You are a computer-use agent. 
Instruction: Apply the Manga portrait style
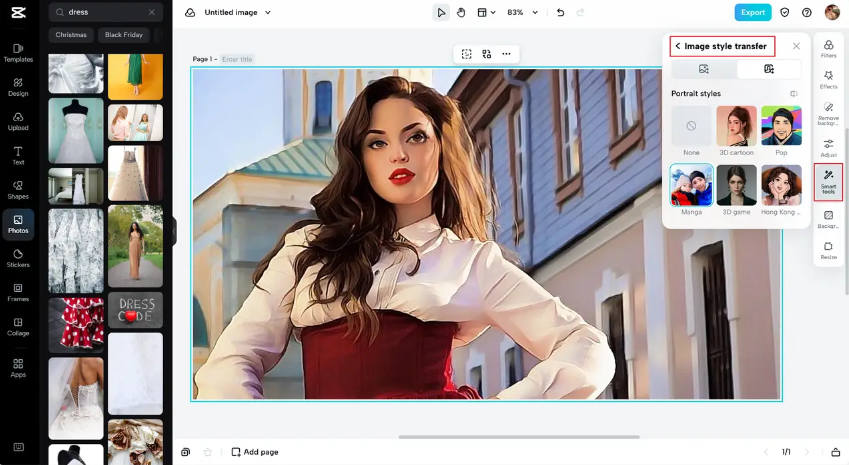[691, 185]
